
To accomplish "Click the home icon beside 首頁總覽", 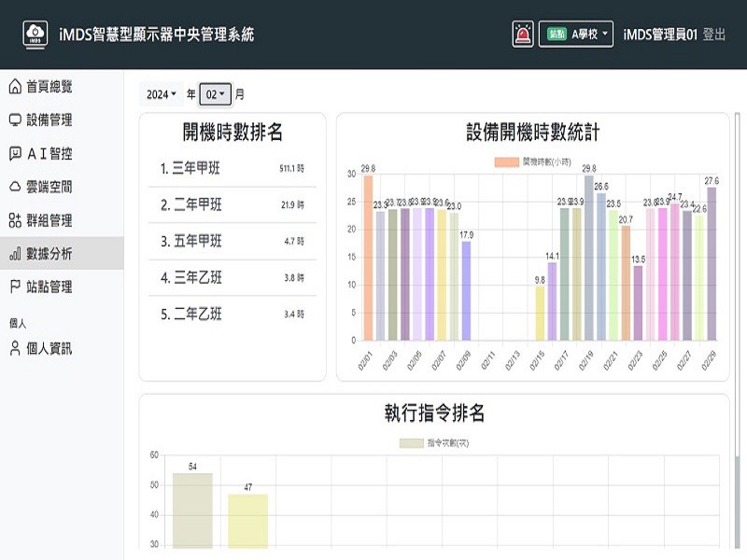I will [x=15, y=87].
